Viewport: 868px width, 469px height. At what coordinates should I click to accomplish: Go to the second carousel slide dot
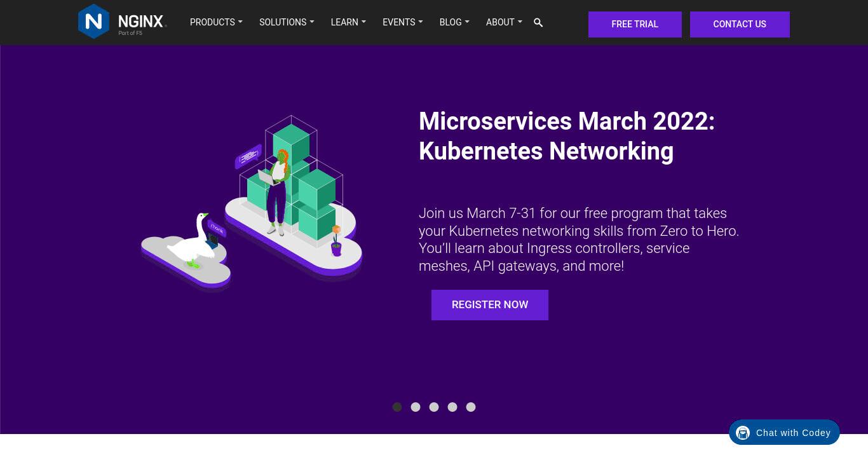pos(416,407)
